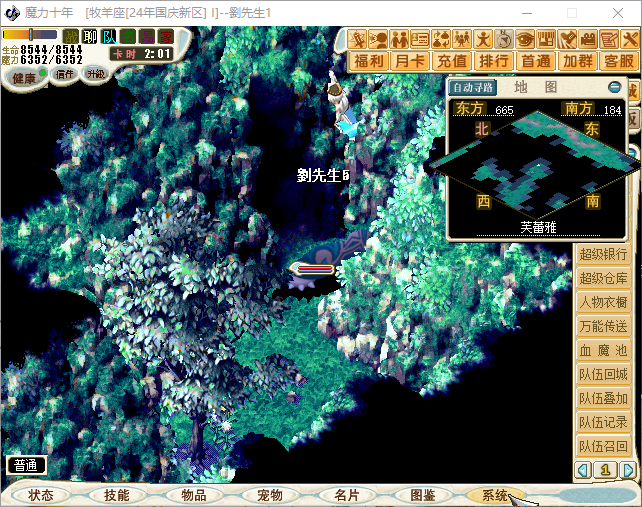Open the 系统 system tab

pos(495,495)
